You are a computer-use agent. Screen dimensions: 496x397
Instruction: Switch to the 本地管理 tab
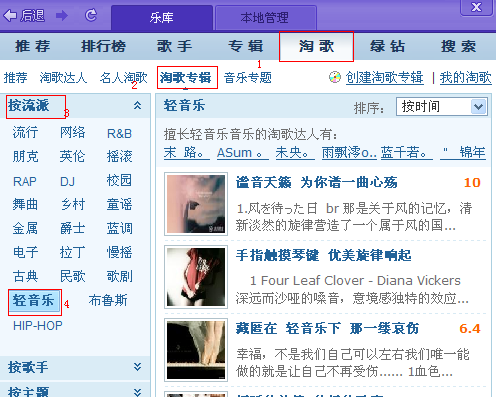pyautogui.click(x=266, y=18)
